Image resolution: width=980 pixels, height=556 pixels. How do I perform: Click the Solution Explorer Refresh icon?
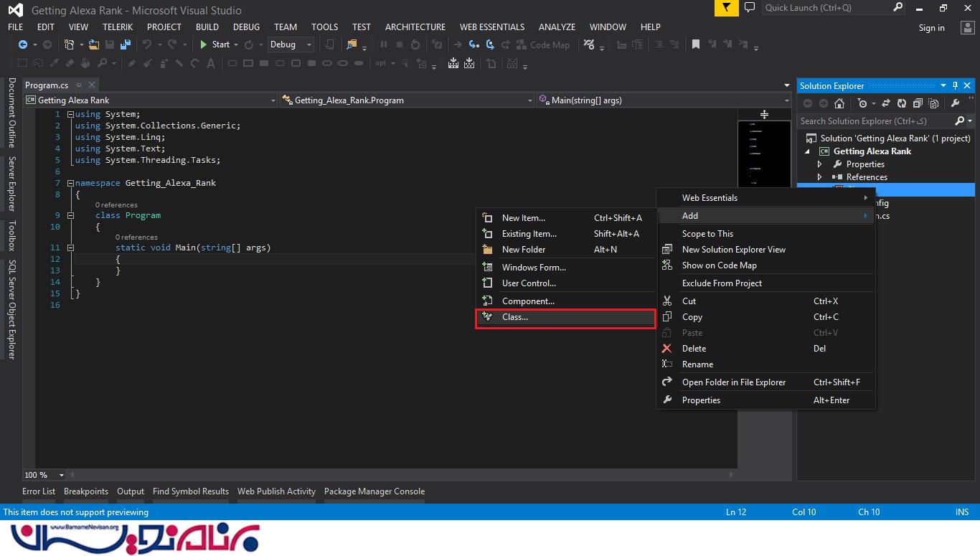point(902,103)
